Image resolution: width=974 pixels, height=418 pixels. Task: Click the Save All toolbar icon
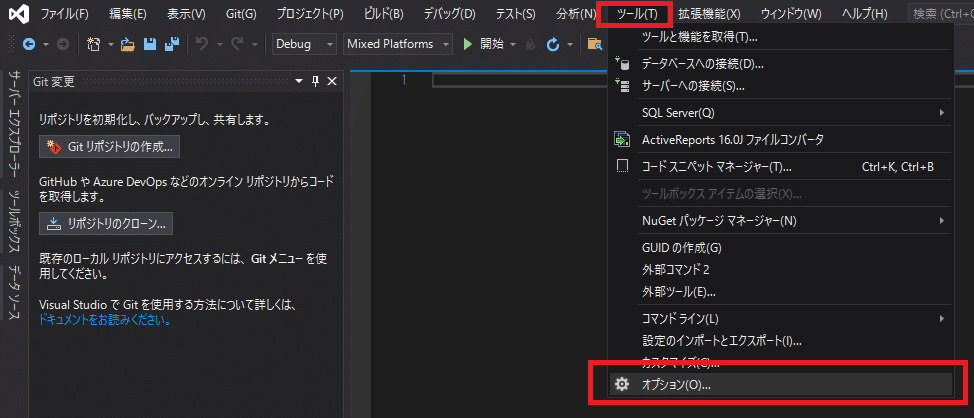[x=171, y=44]
